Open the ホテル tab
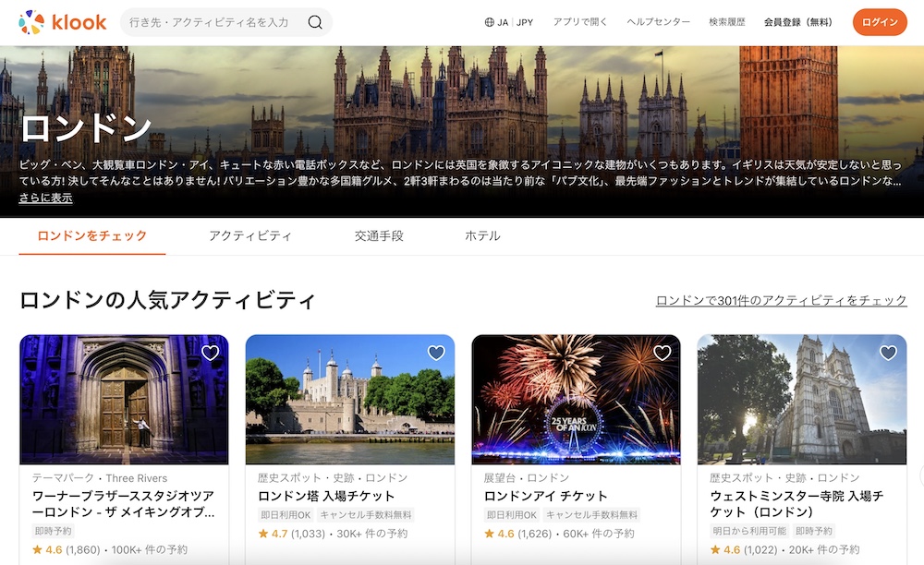Image resolution: width=924 pixels, height=565 pixels. coord(482,235)
